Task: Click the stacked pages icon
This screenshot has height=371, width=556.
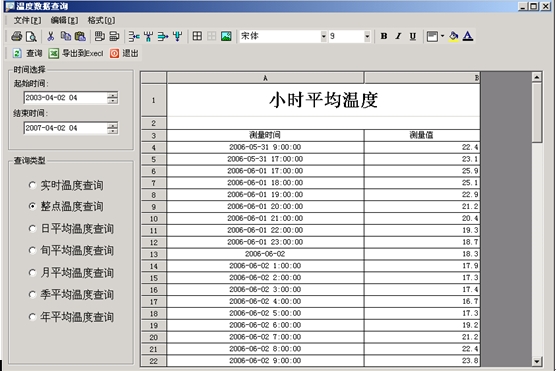Action: (114, 36)
